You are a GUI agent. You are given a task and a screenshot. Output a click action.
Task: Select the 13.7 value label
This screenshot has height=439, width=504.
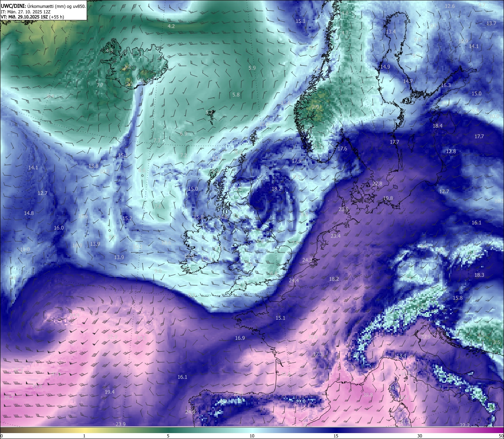(x=491, y=23)
